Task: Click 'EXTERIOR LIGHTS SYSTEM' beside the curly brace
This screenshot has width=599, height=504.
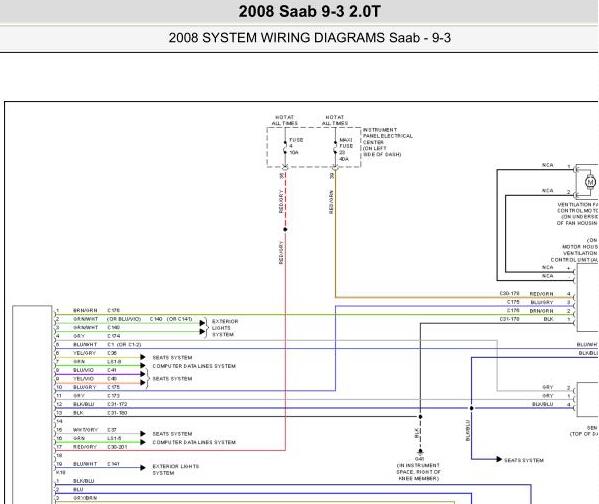Action: point(225,328)
